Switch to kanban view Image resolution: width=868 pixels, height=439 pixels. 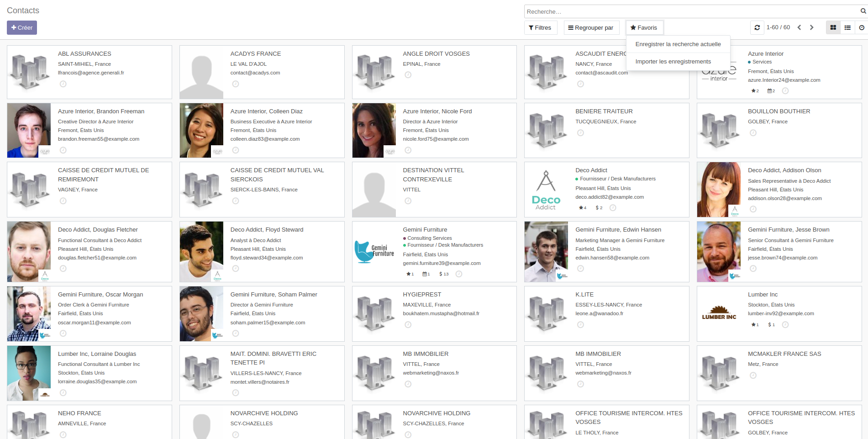tap(833, 27)
